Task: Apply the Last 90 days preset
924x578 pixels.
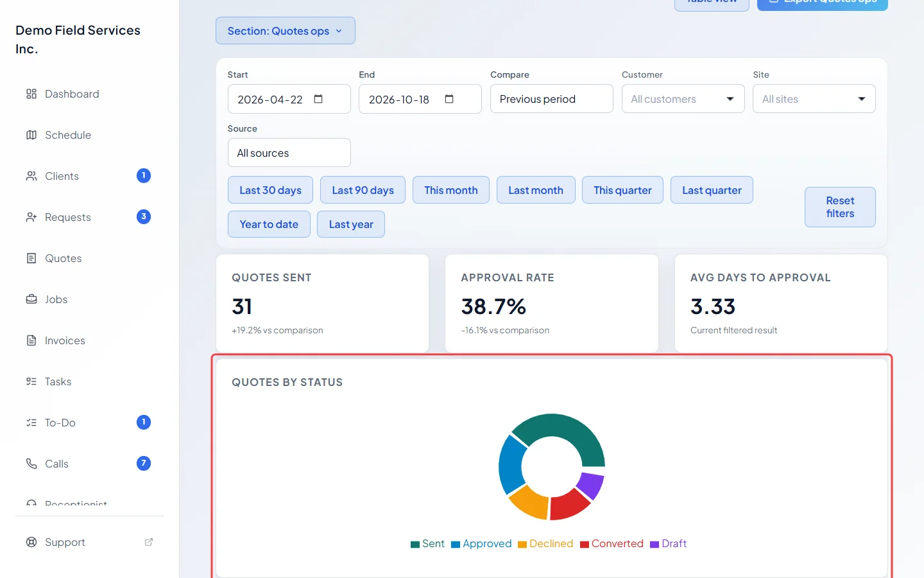Action: coord(363,190)
